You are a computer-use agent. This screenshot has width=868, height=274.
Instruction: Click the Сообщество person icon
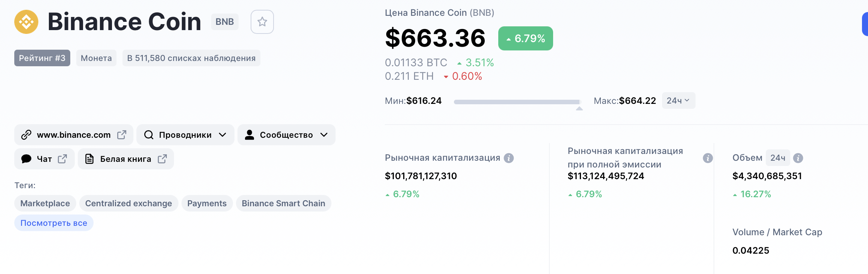pyautogui.click(x=250, y=135)
